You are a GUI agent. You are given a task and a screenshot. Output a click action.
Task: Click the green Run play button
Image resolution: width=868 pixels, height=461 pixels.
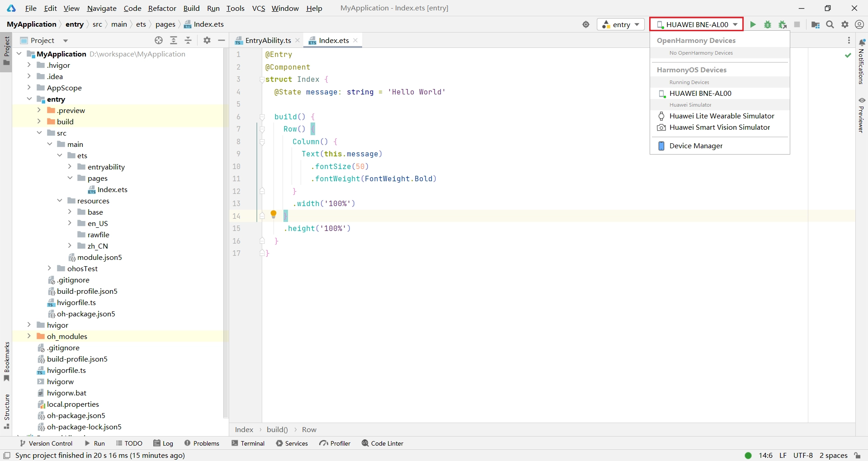753,24
